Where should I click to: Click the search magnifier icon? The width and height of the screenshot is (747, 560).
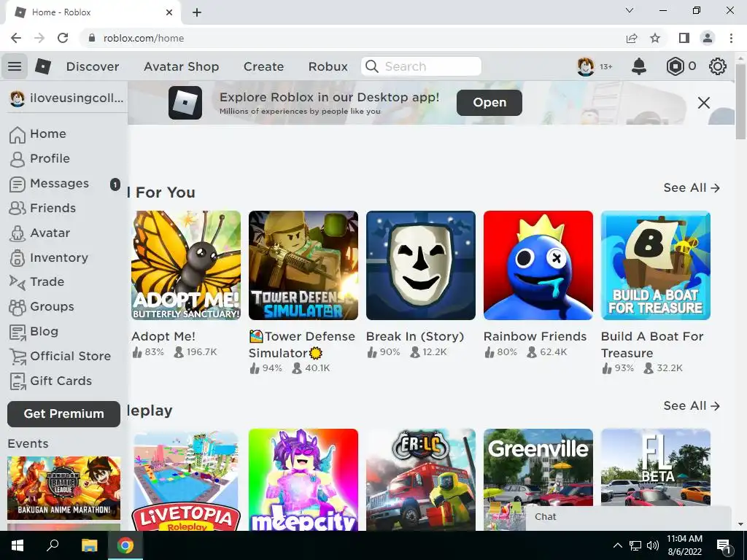coord(372,66)
